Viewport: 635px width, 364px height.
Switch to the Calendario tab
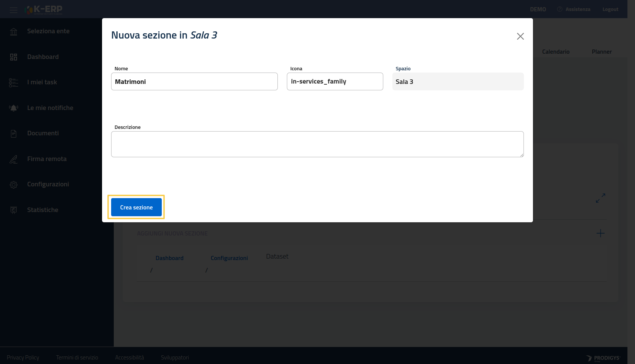click(556, 52)
